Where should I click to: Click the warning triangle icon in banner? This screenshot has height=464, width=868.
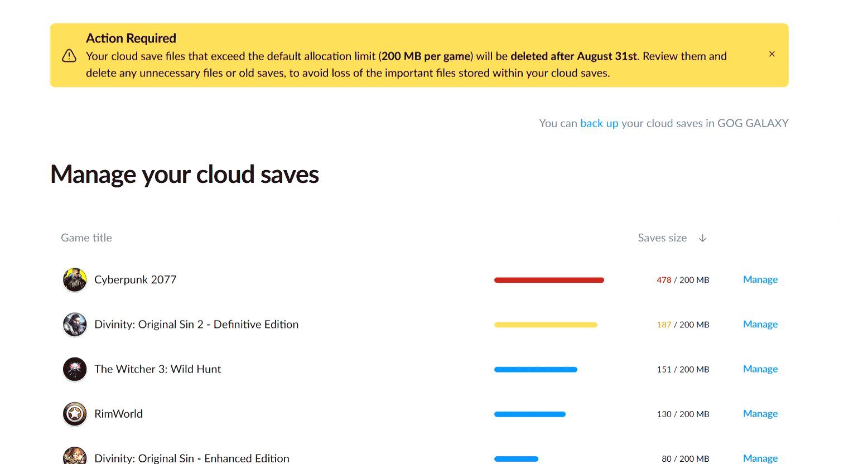click(x=69, y=56)
